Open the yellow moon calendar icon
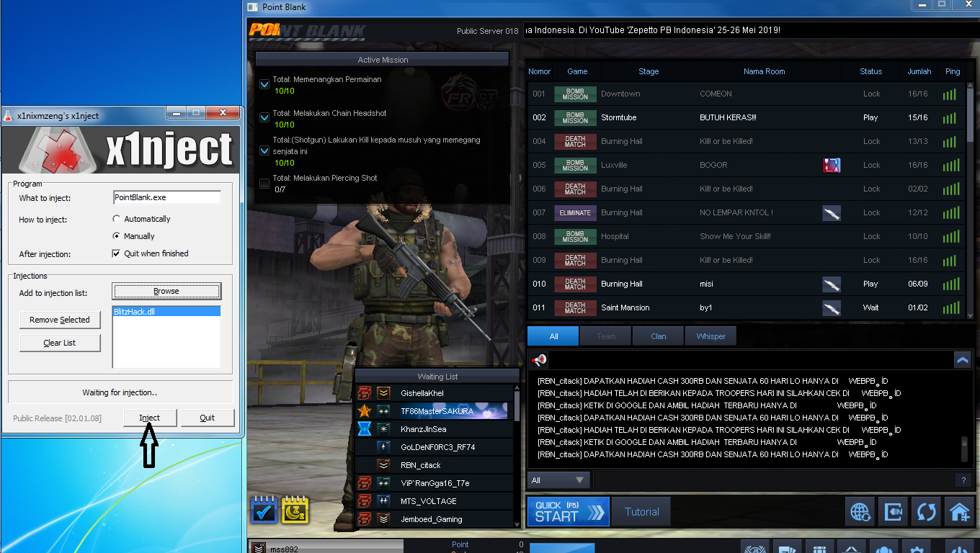 point(295,510)
